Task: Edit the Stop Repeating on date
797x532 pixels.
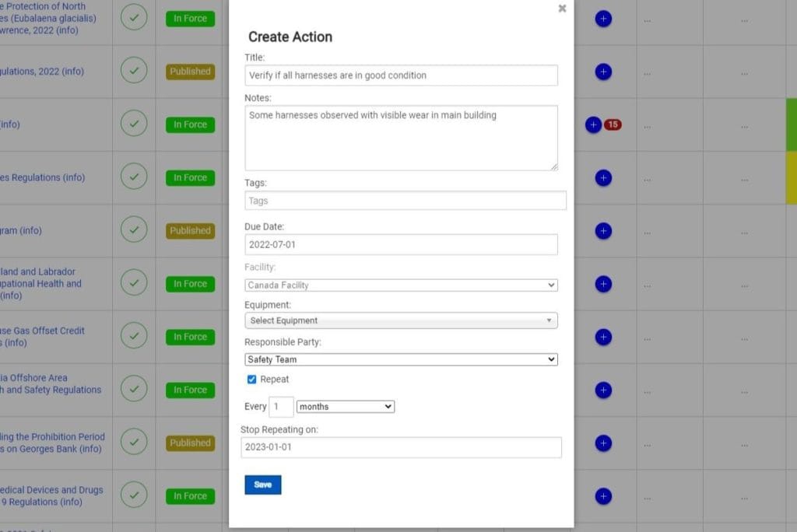Action: (x=401, y=447)
